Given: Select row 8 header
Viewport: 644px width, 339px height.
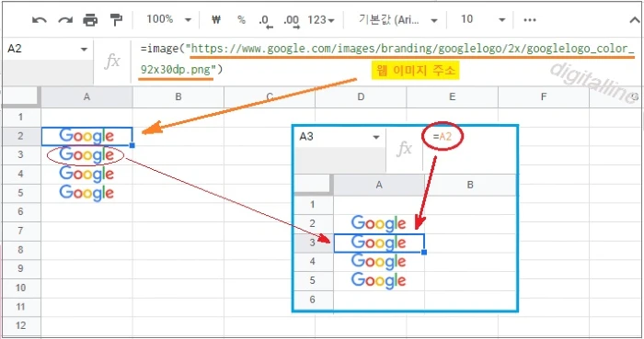Looking at the screenshot, I should click(x=20, y=250).
